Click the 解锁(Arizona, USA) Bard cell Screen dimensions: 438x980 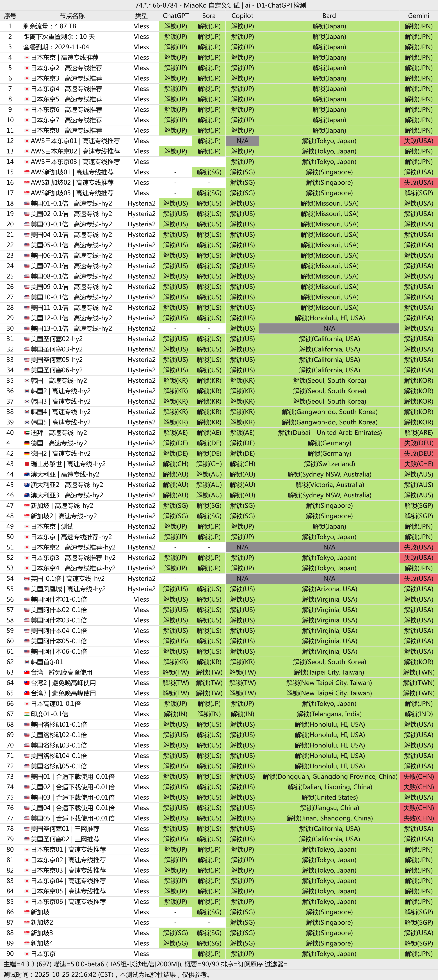click(329, 589)
